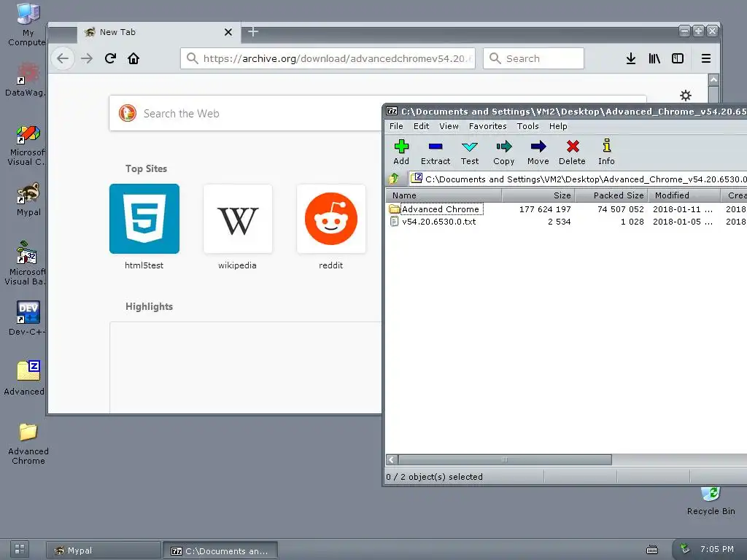
Task: Sort by Modified column header
Action: (x=684, y=195)
